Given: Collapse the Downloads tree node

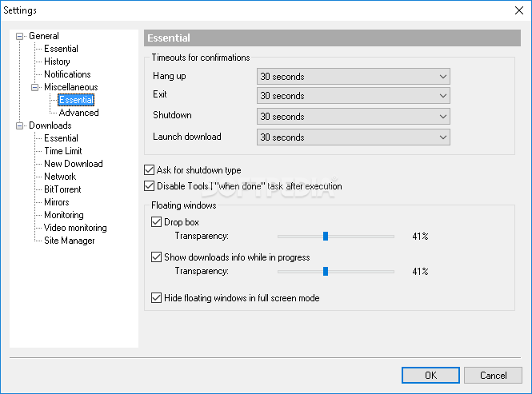Looking at the screenshot, I should coord(20,125).
